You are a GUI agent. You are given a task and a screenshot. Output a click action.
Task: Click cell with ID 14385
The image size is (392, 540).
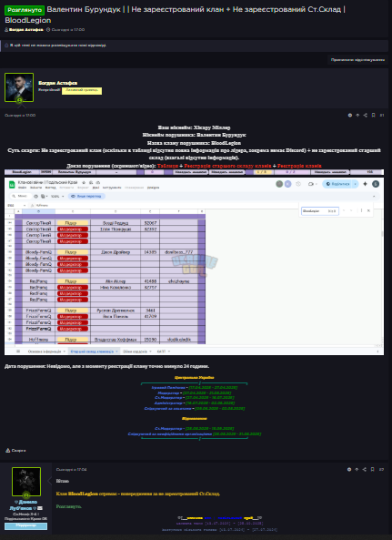pos(150,252)
